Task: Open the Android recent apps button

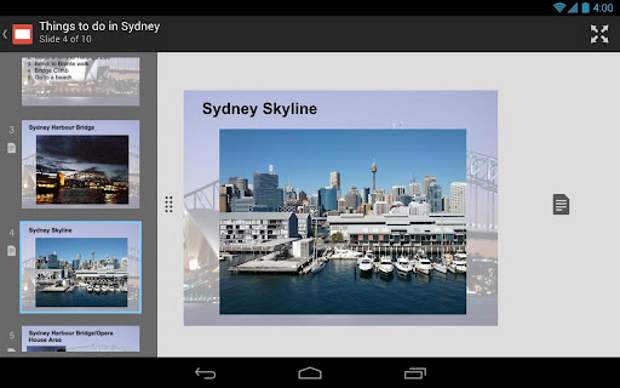Action: click(x=415, y=373)
